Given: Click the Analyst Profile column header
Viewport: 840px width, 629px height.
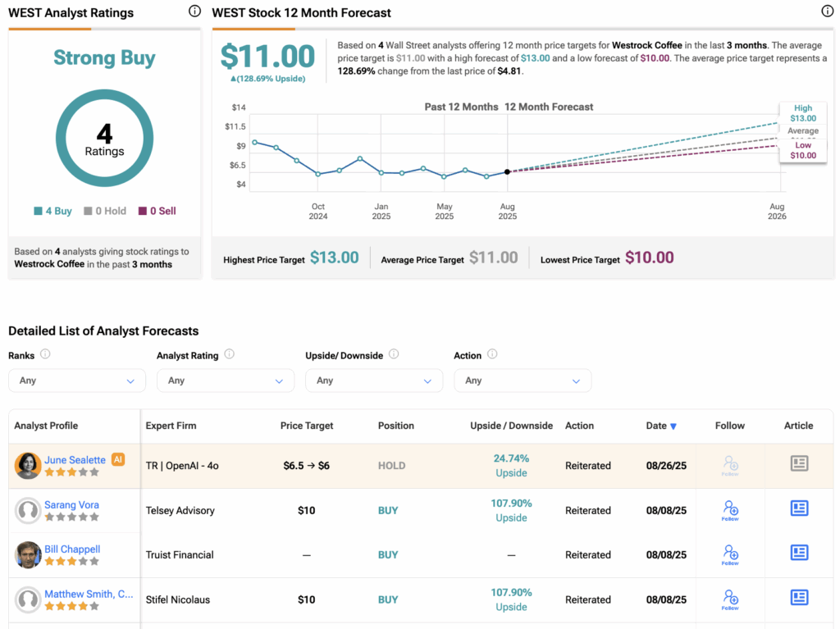Looking at the screenshot, I should point(46,426).
